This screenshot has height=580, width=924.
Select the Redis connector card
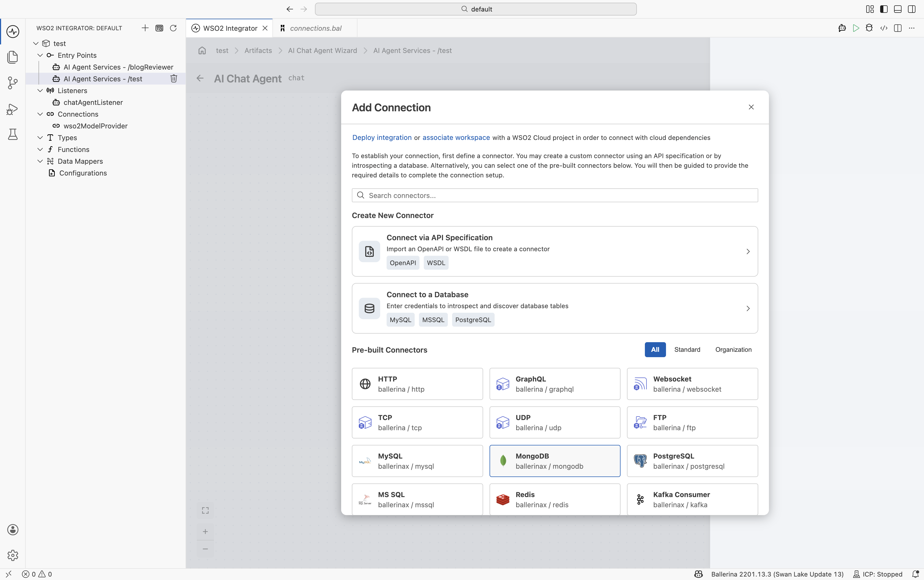pyautogui.click(x=555, y=499)
